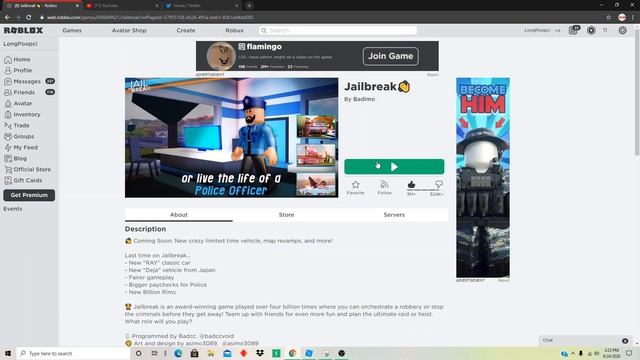Open the Windows notification center
Screen dimensions: 640x360
click(629, 353)
